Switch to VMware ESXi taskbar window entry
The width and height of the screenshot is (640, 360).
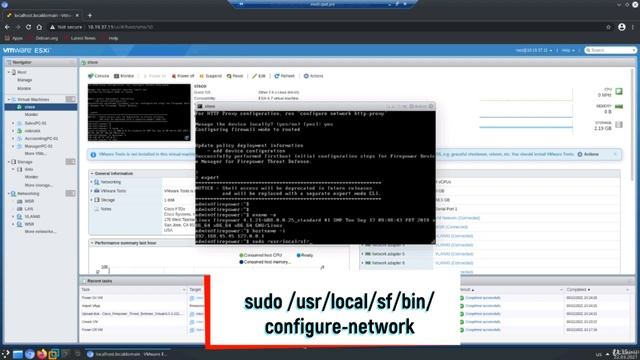click(128, 354)
